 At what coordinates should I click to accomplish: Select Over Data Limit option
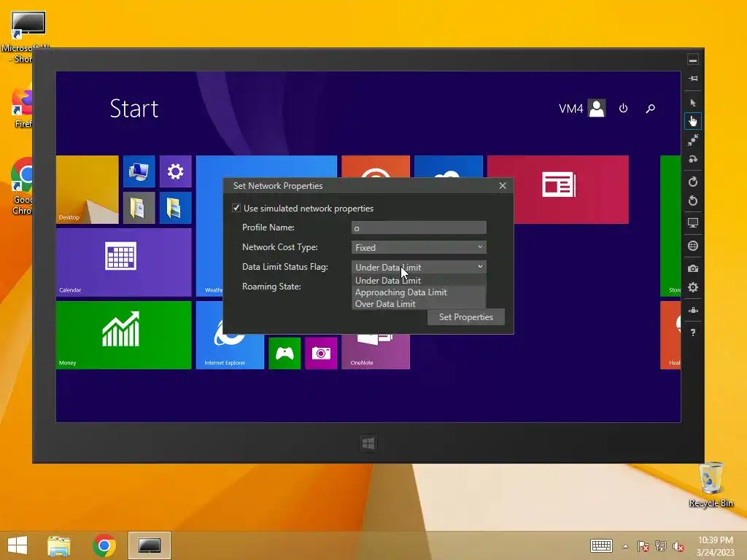point(419,304)
